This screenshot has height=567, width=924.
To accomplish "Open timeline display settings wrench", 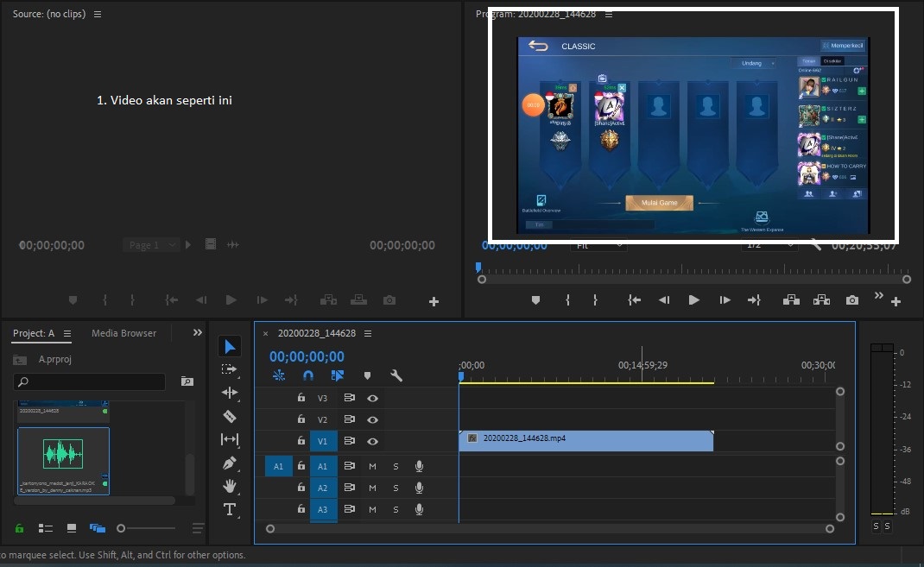I will click(x=396, y=375).
